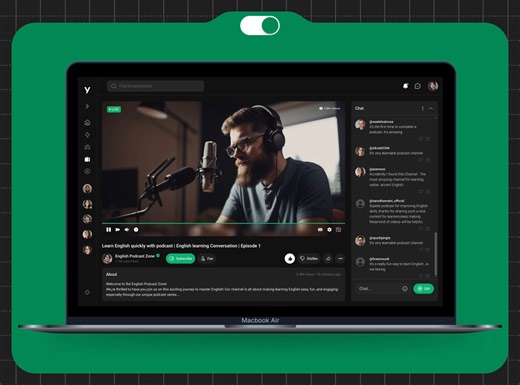Click the green Subscribe button
Screen dimensions: 520x385
coord(181,259)
